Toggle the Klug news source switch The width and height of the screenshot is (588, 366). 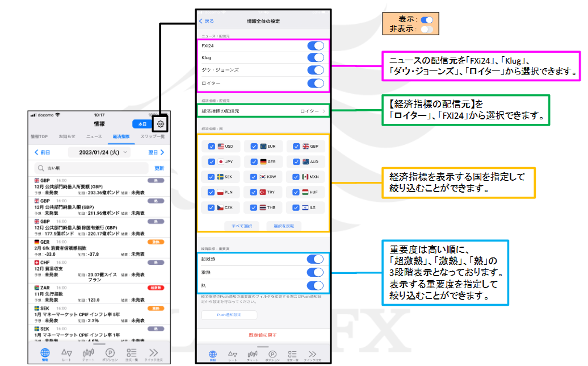tap(316, 57)
